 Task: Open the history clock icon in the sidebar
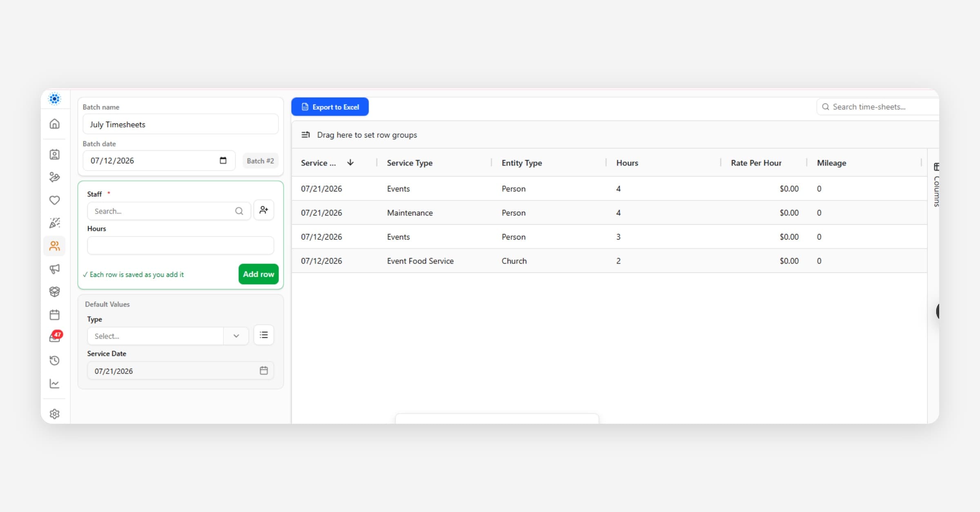[x=54, y=361]
